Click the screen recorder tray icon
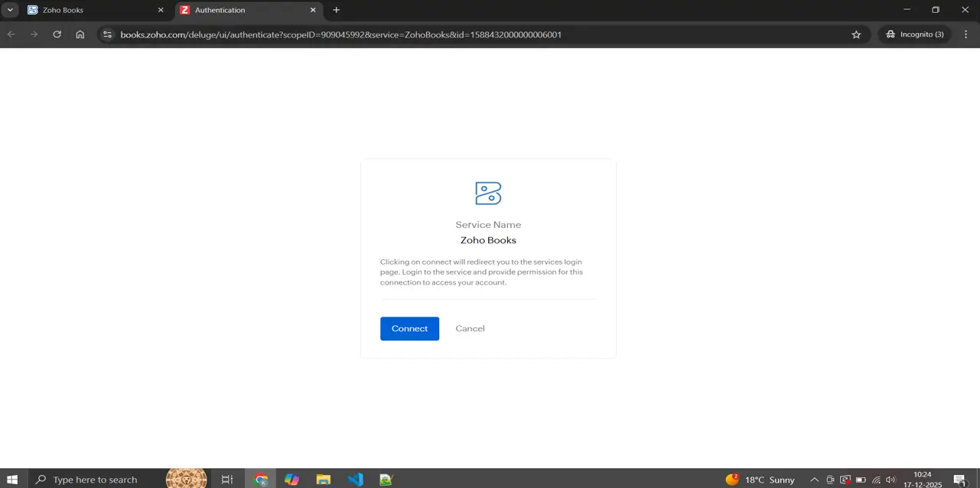This screenshot has height=488, width=980. coord(845,480)
